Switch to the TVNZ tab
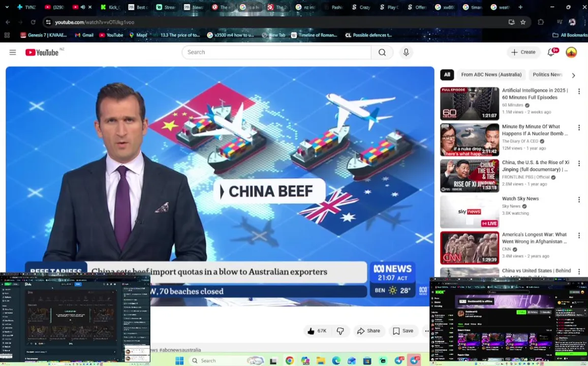Screen dimensions: 588x366 [x=26, y=7]
